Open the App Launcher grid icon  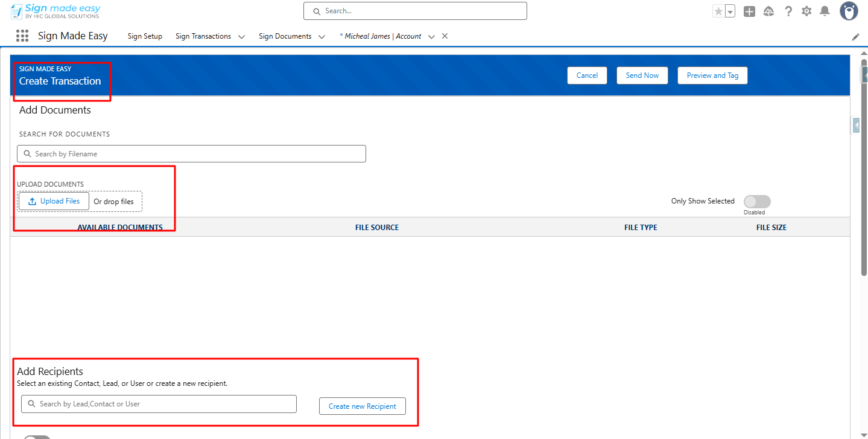coord(22,36)
